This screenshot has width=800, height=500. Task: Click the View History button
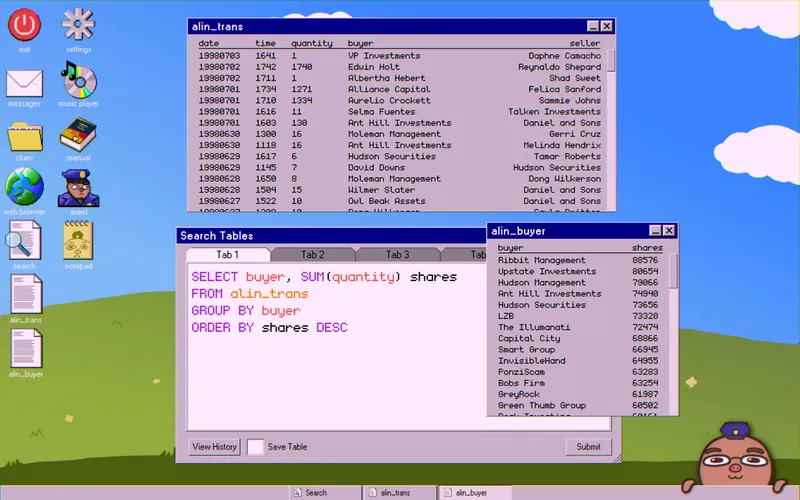coord(214,447)
